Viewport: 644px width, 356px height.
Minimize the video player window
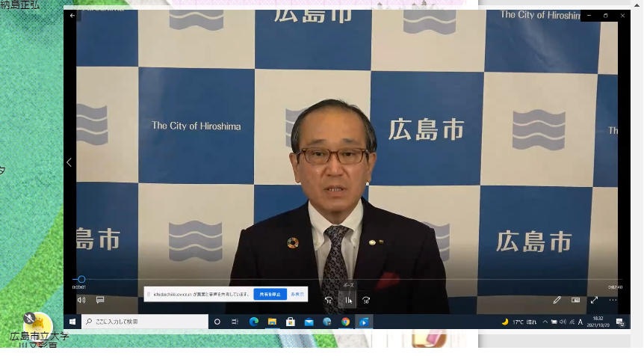(x=589, y=16)
